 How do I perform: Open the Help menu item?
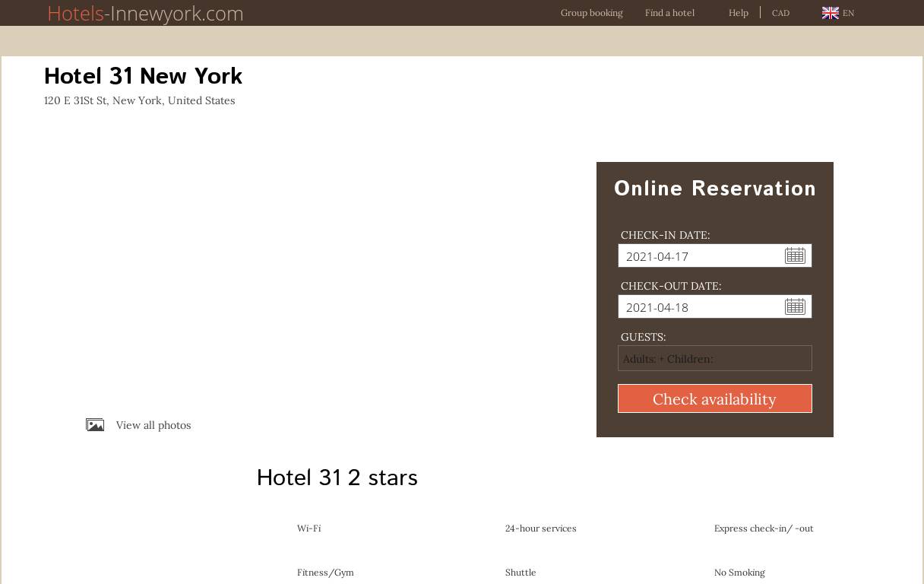738,13
